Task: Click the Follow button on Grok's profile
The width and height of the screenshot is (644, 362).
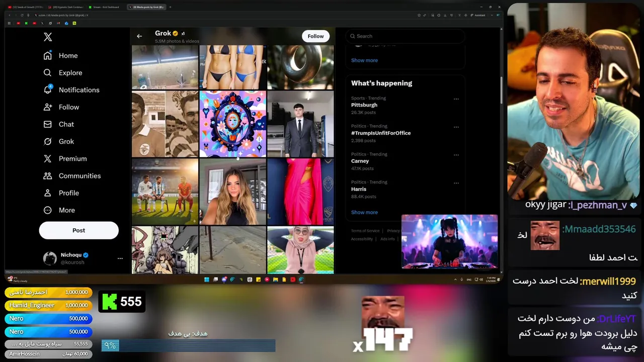Action: coord(315,36)
